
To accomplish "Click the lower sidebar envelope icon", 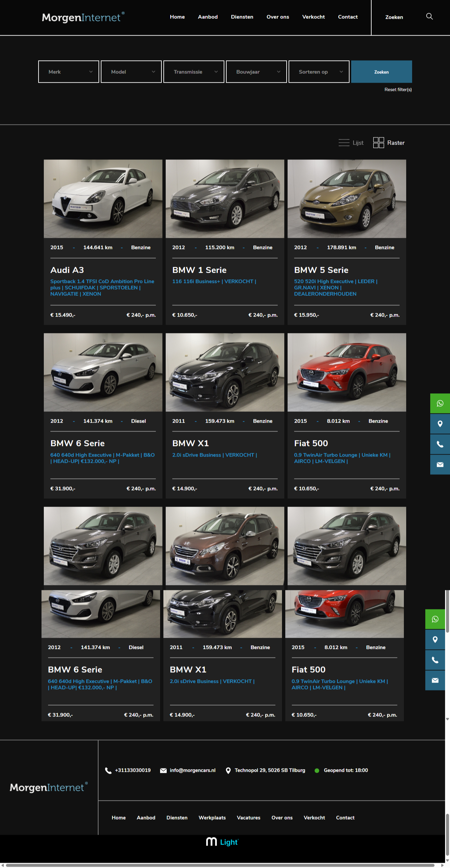I will coord(435,680).
